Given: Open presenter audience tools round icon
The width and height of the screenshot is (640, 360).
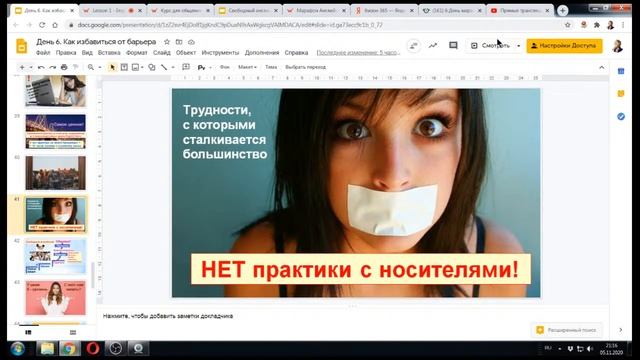Looking at the screenshot, I should [413, 46].
